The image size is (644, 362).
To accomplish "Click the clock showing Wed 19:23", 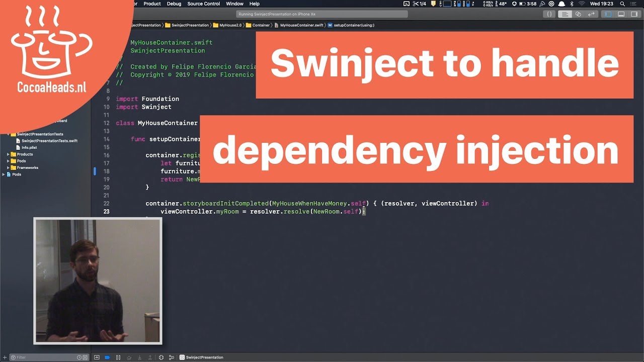I will pos(602,4).
